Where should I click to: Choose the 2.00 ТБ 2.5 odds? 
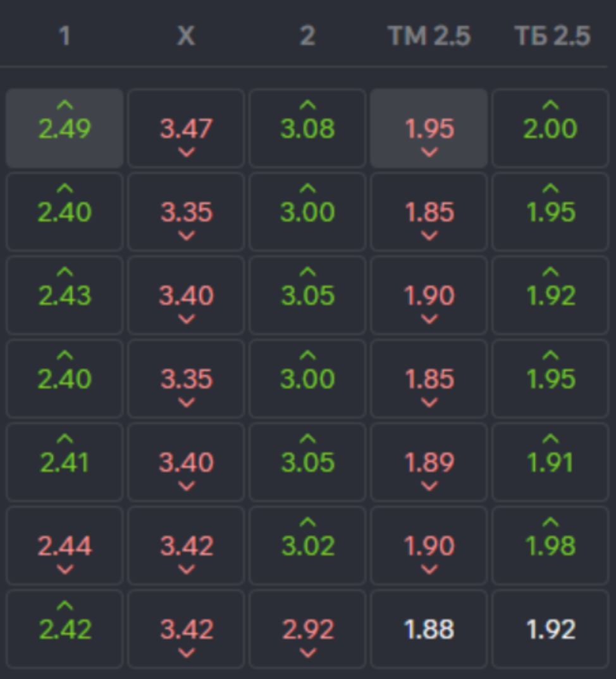(550, 128)
